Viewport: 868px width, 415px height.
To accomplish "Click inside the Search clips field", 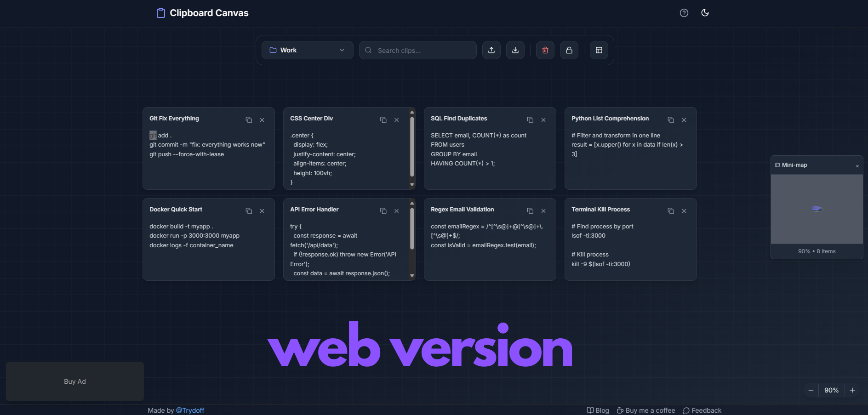I will pyautogui.click(x=417, y=50).
